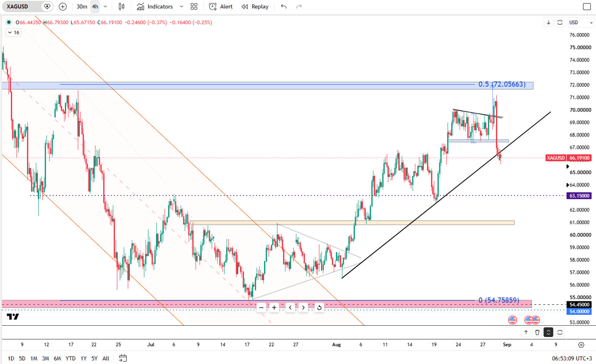Screen dimensions: 596x364
Task: Click the legend high value H66.79300
Action: coord(55,22)
